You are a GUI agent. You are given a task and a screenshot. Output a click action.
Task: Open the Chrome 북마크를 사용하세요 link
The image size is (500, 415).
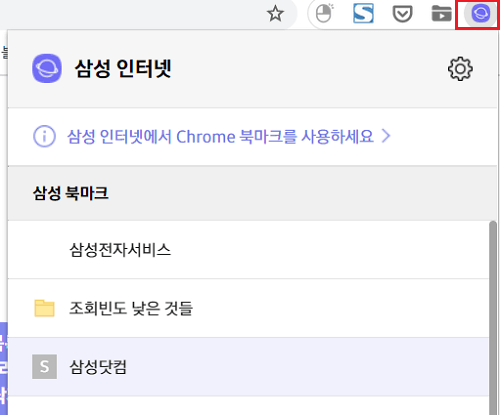[x=220, y=136]
